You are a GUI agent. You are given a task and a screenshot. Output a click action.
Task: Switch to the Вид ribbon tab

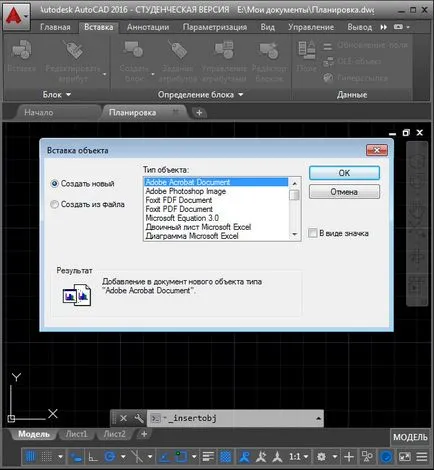point(268,27)
